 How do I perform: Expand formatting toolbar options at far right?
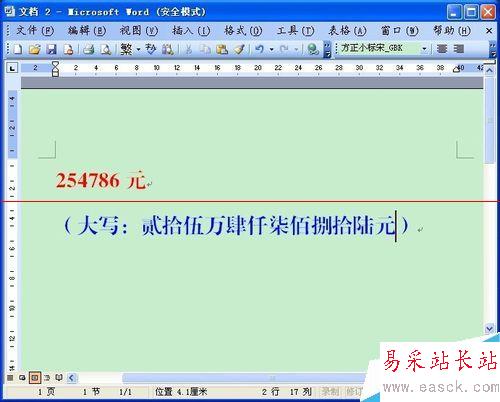click(x=493, y=49)
